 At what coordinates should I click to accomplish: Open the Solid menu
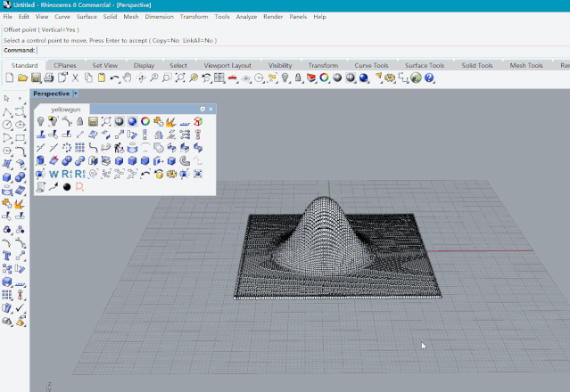(110, 17)
